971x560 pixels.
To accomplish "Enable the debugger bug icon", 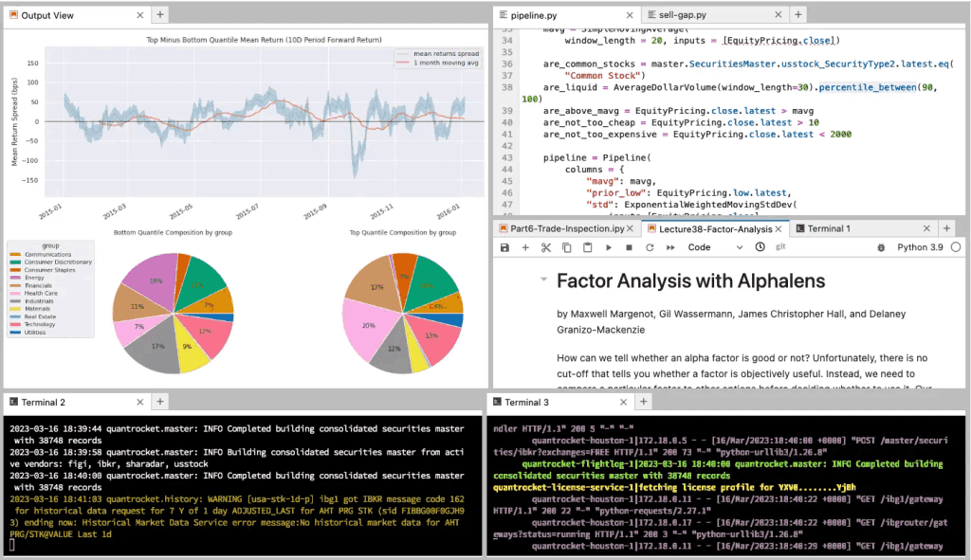I will pyautogui.click(x=881, y=247).
